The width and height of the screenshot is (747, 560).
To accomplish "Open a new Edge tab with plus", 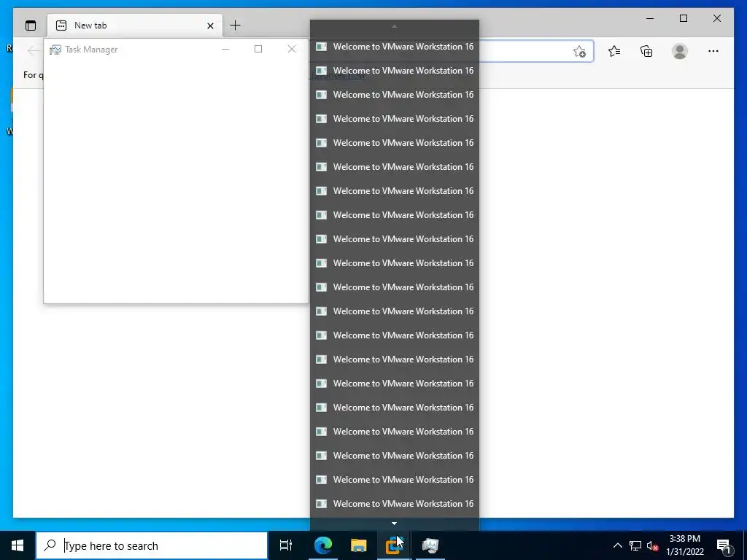I will 236,26.
